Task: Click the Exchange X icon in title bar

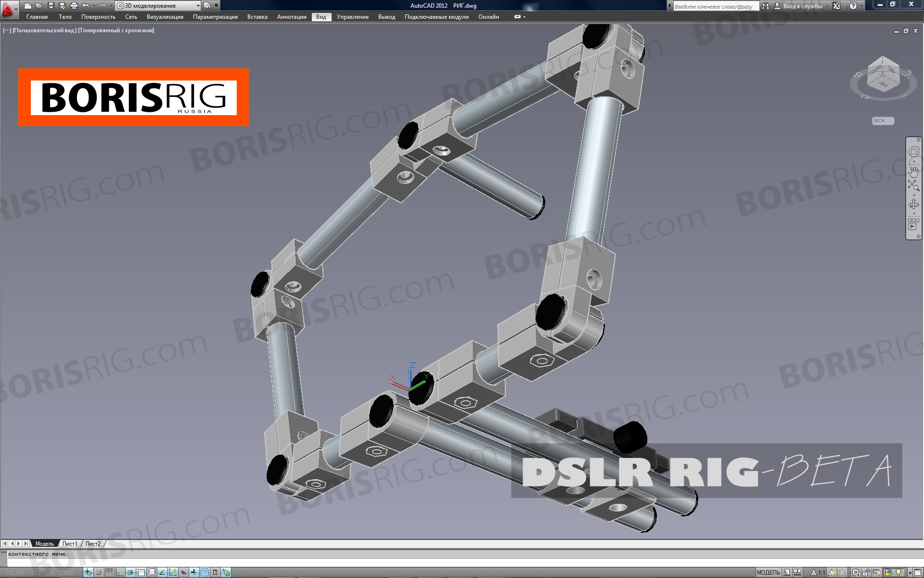Action: tap(836, 6)
